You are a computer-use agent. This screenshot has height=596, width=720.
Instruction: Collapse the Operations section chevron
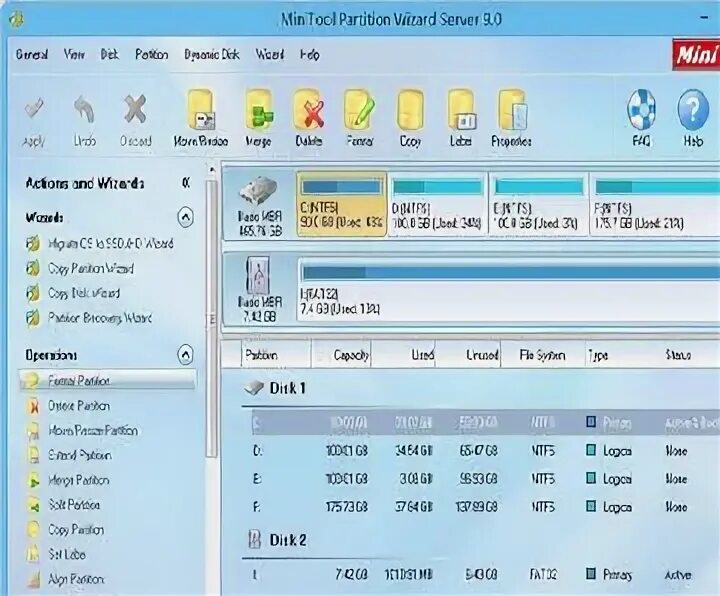(x=186, y=354)
